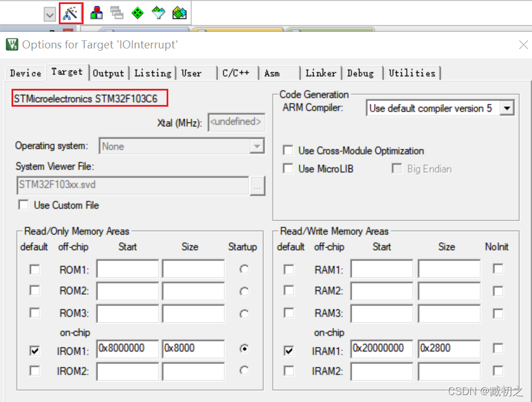Enable NoInit for RAM1
The image size is (532, 402).
click(x=498, y=269)
